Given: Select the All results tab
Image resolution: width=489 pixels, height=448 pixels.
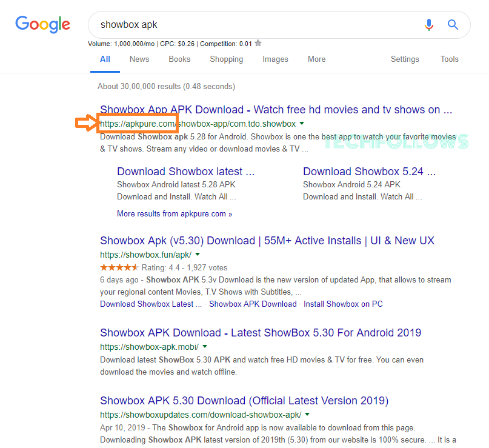Looking at the screenshot, I should coord(105,59).
